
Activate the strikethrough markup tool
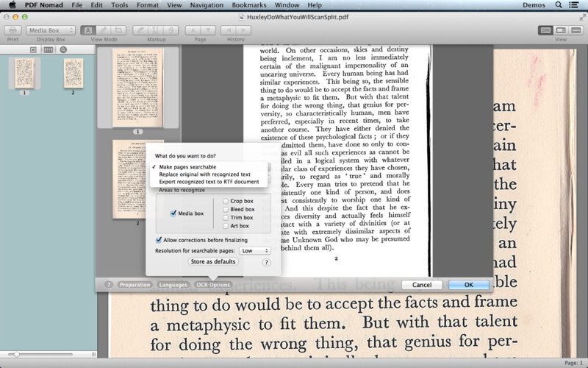coord(171,30)
